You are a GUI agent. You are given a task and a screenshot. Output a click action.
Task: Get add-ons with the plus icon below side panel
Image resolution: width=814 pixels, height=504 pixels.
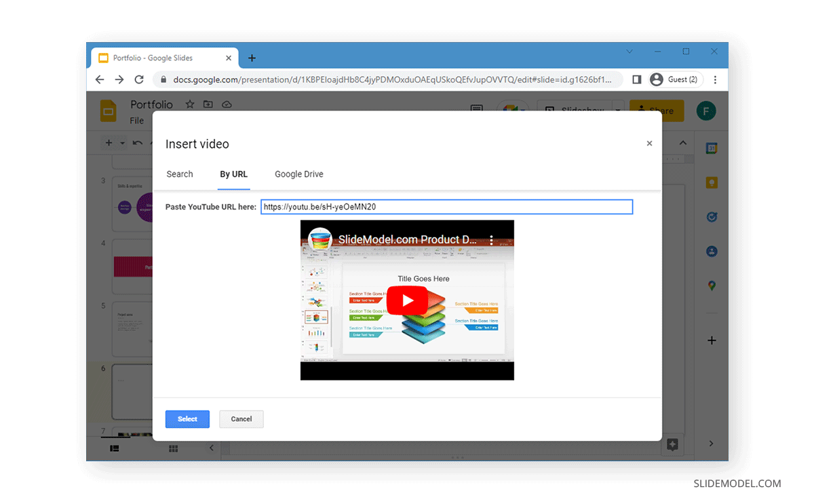point(711,340)
